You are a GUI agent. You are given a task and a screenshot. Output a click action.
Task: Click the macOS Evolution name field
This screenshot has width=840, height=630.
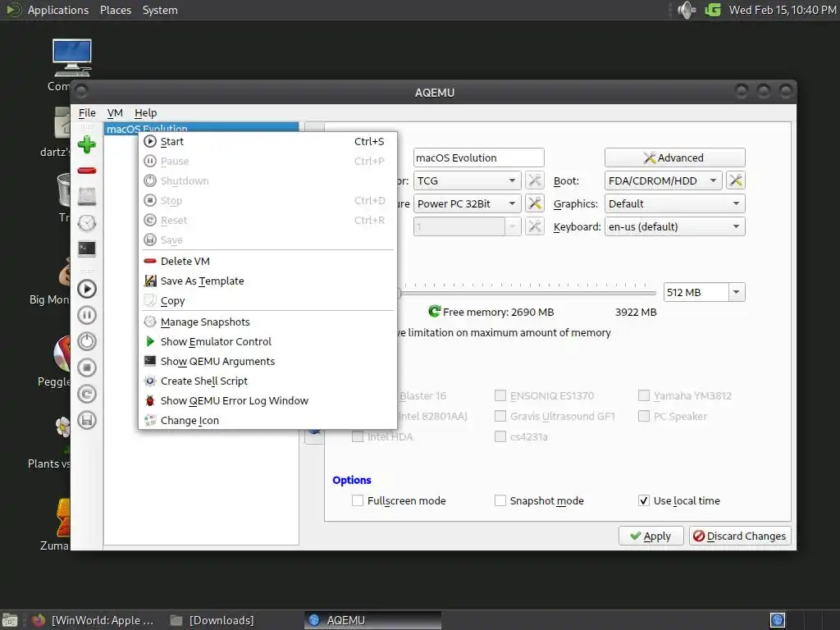[478, 157]
